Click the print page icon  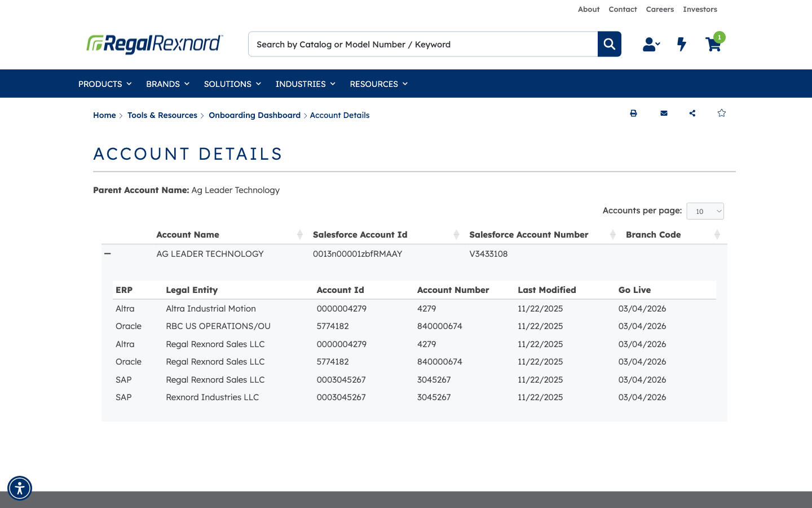point(633,113)
